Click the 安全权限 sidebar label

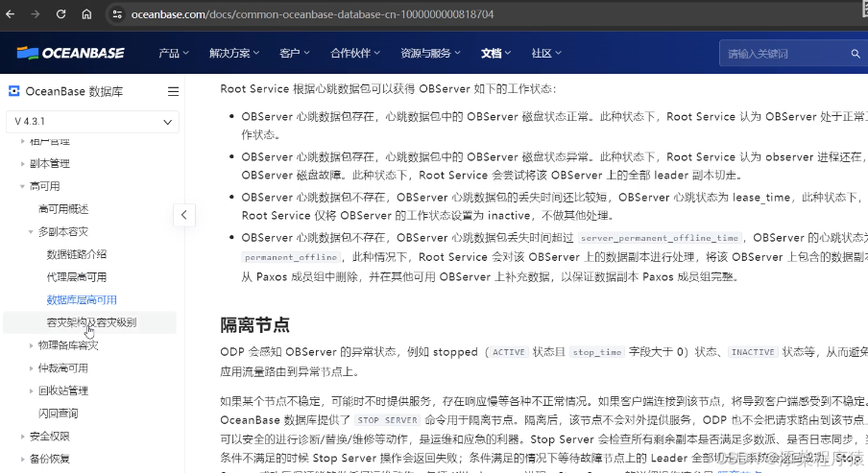point(49,436)
